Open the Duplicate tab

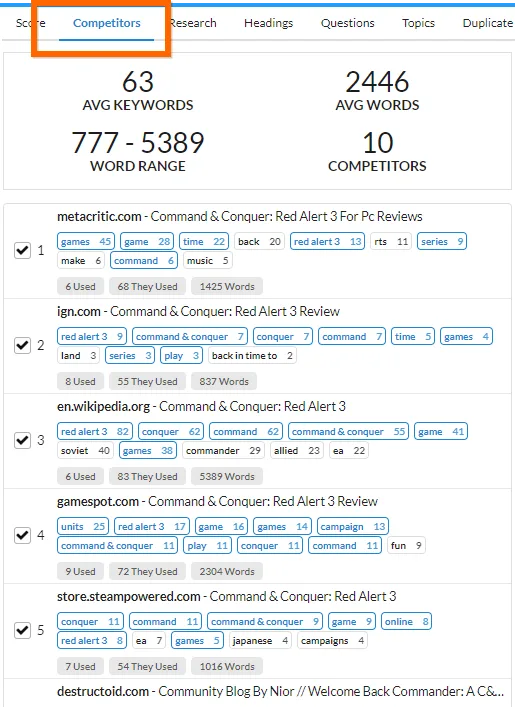click(488, 23)
